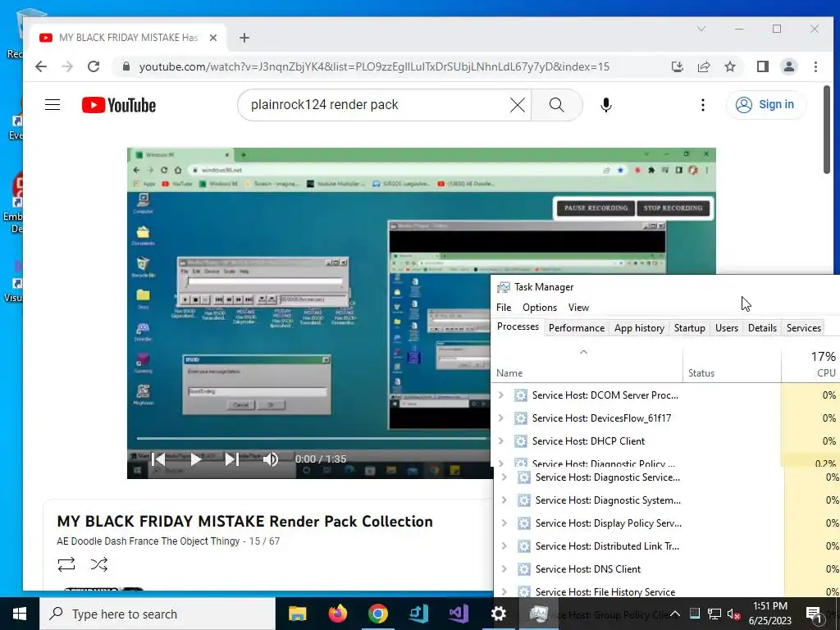Open Chrome three-dot menu
The height and width of the screenshot is (630, 840).
pos(815,66)
